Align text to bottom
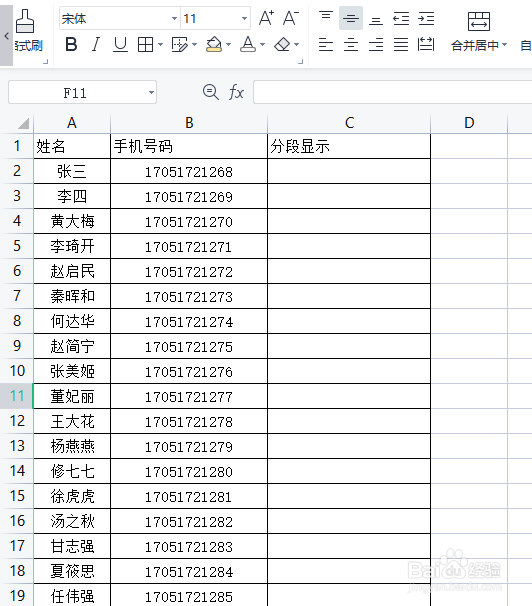This screenshot has height=606, width=532. [376, 19]
